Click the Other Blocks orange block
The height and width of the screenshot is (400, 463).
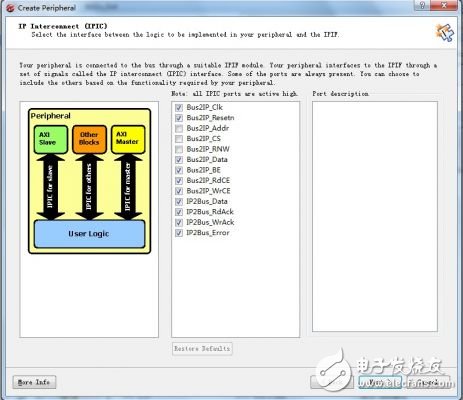89,139
